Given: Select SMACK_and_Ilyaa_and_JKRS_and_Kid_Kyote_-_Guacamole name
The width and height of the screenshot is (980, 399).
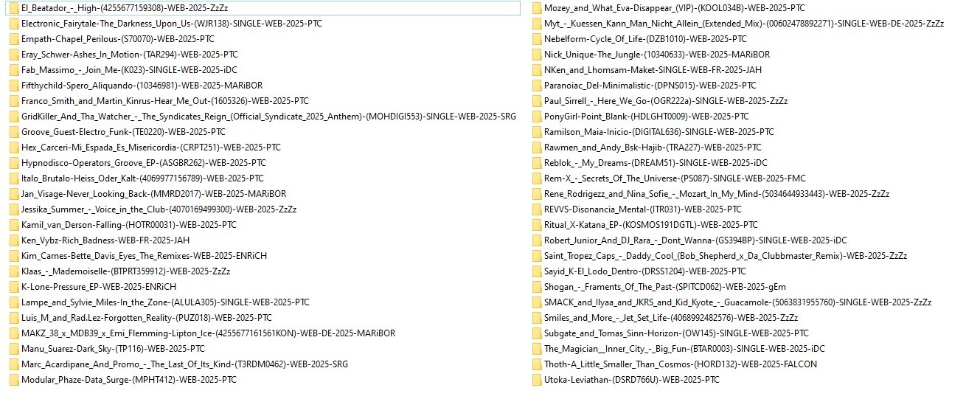Looking at the screenshot, I should tap(738, 302).
